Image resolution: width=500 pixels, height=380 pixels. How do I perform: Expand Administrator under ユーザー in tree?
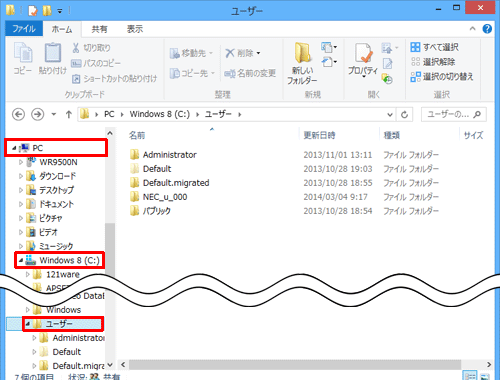[34, 338]
